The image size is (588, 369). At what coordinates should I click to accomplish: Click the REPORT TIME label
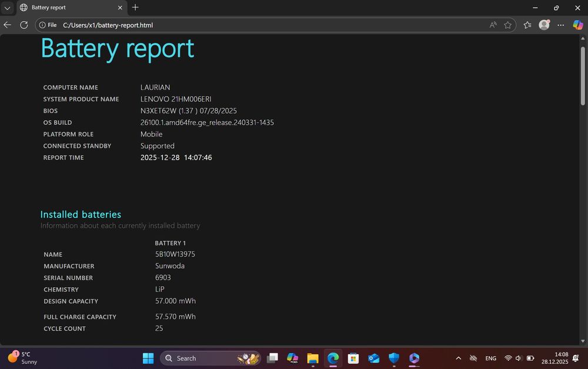[x=64, y=158]
